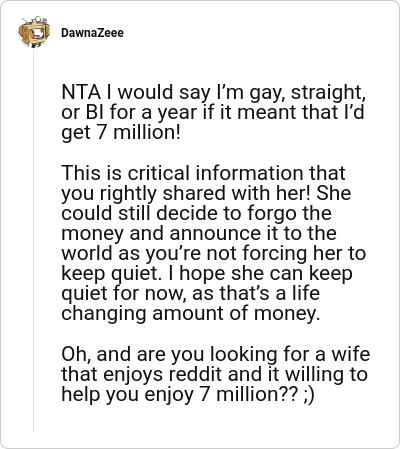Open DawnaZeee's avatar icon
The image size is (400, 449).
click(34, 32)
